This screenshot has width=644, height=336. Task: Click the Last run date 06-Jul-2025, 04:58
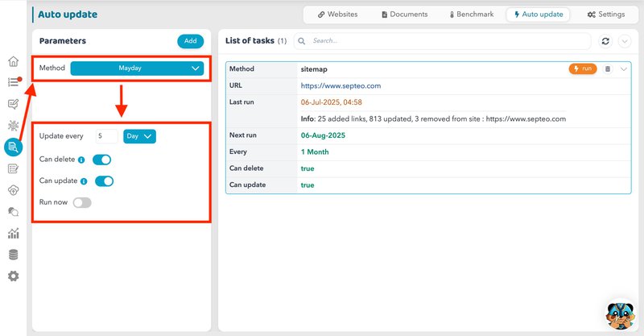click(331, 102)
